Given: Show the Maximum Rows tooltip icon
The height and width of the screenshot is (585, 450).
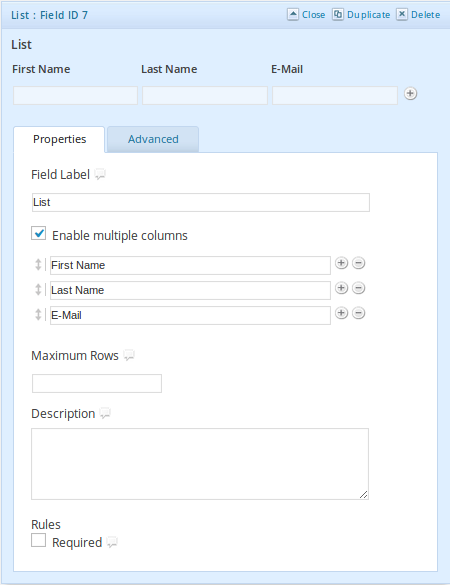Looking at the screenshot, I should [129, 355].
